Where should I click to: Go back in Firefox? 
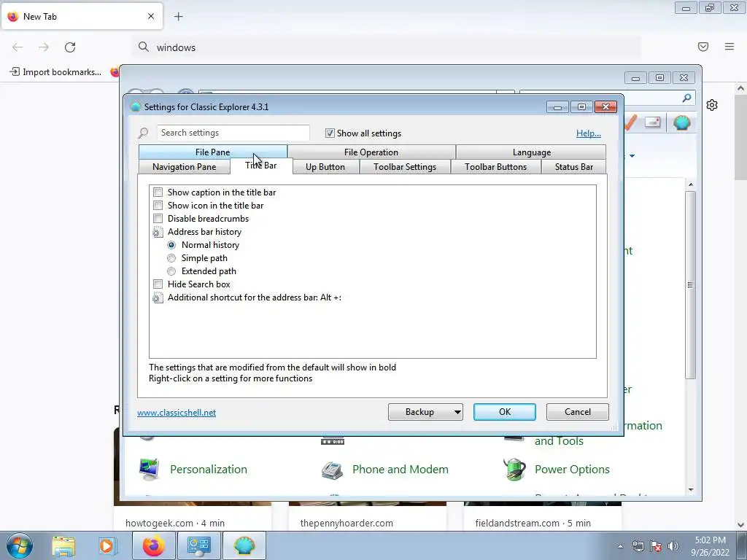pyautogui.click(x=18, y=47)
